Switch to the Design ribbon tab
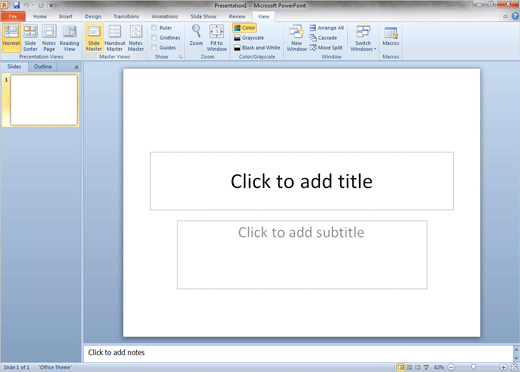The image size is (520, 372). 93,16
